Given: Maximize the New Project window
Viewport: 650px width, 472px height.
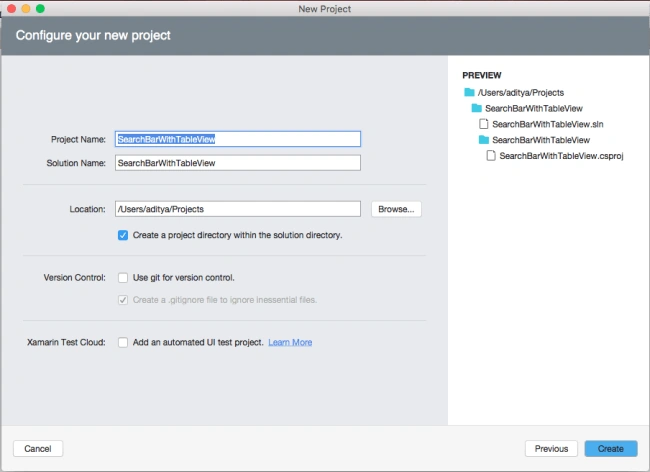Looking at the screenshot, I should [x=40, y=8].
